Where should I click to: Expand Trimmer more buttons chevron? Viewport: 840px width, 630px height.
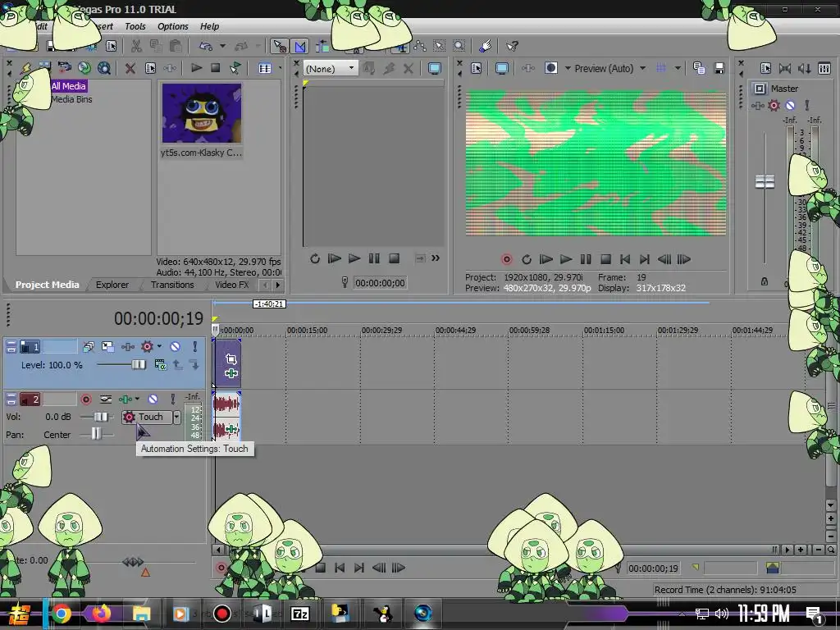point(436,258)
